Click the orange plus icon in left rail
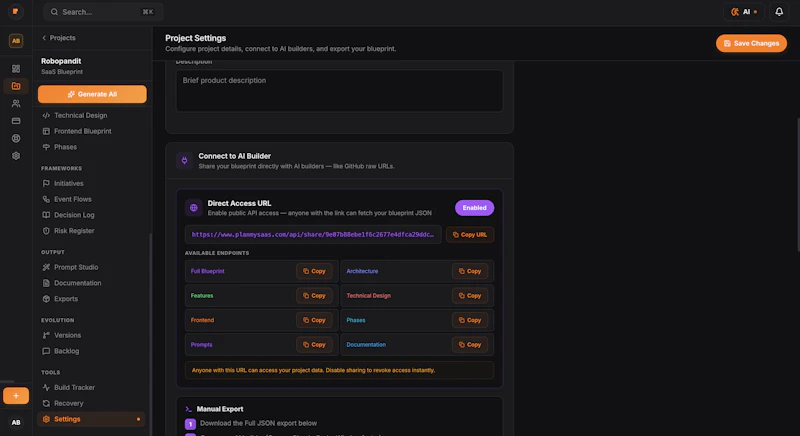 (x=16, y=396)
